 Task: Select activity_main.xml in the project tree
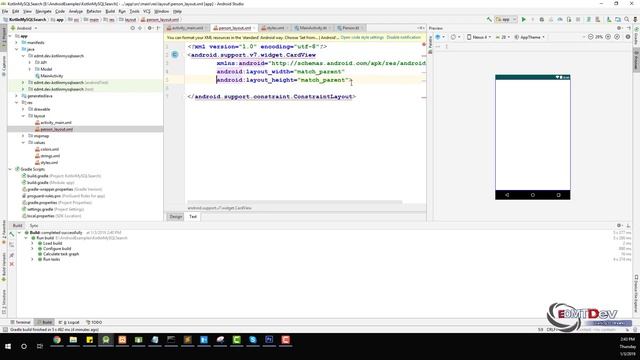(x=53, y=122)
